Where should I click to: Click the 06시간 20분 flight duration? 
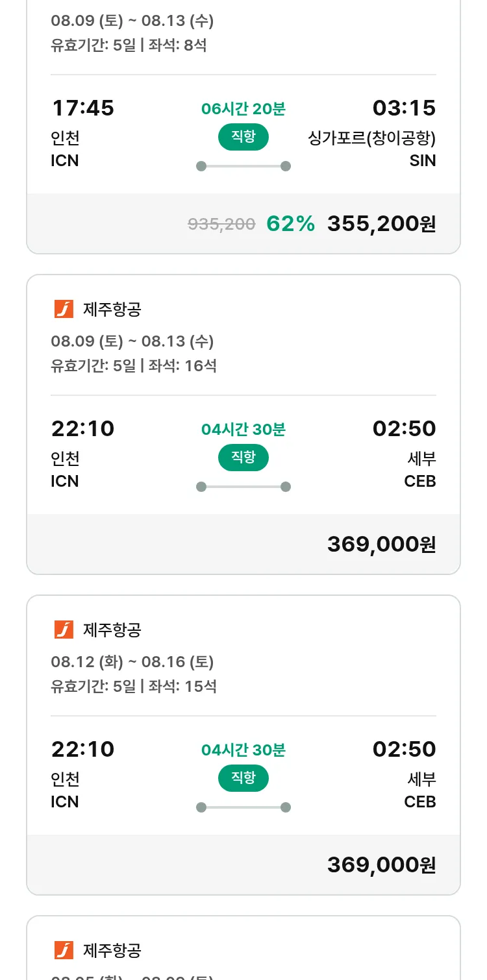[243, 109]
